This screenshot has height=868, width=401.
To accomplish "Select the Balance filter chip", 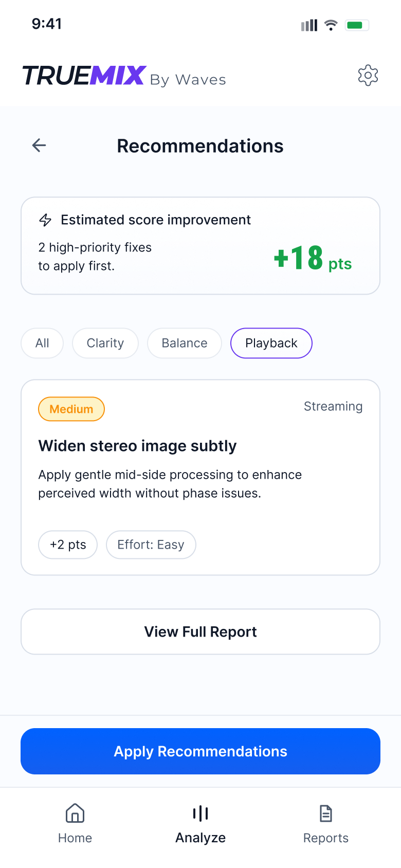I will [185, 343].
